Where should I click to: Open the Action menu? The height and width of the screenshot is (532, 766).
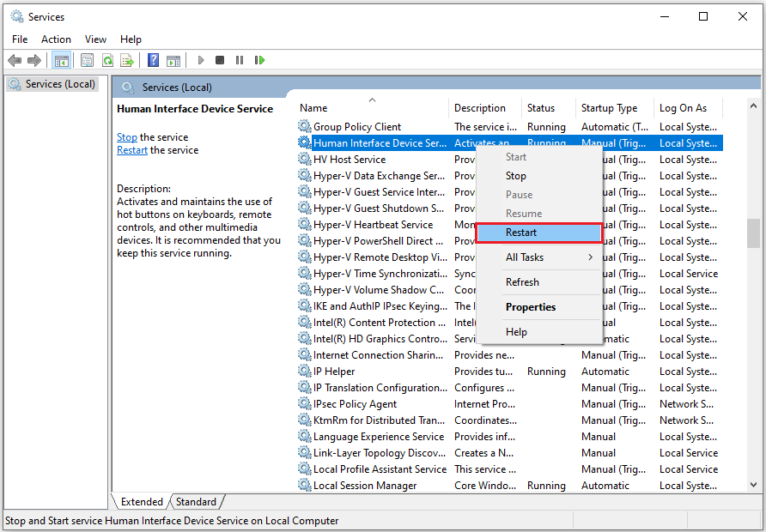56,39
